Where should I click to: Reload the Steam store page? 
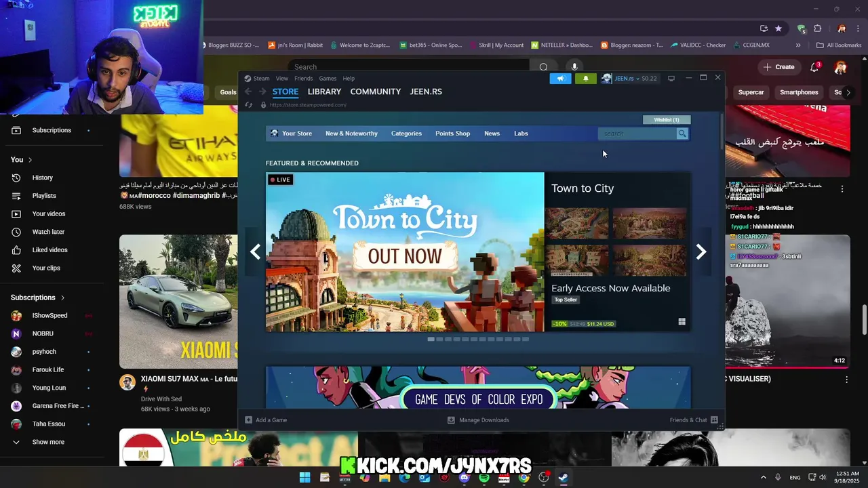click(248, 105)
